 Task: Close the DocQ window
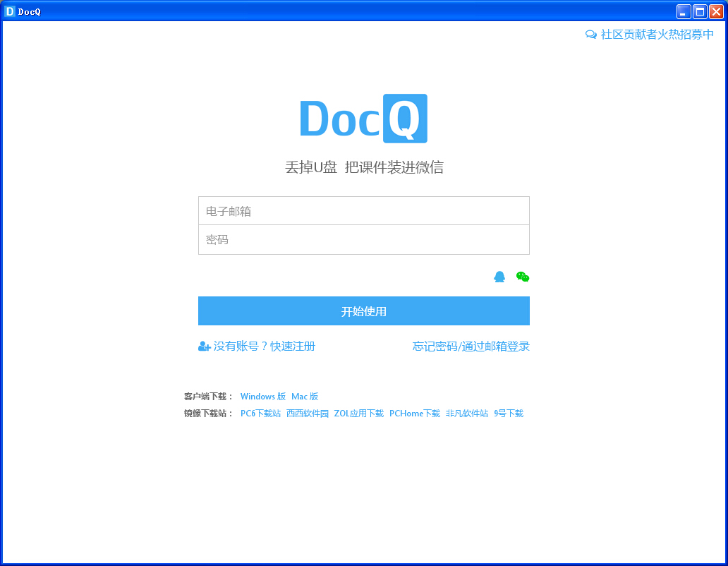click(716, 11)
